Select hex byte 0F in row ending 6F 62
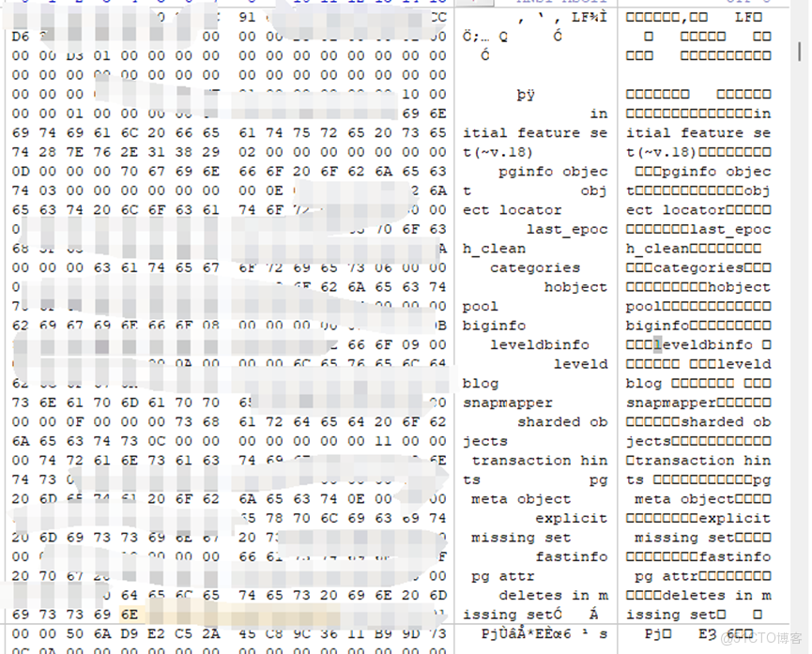Screen dimensions: 812x654 (x=74, y=421)
